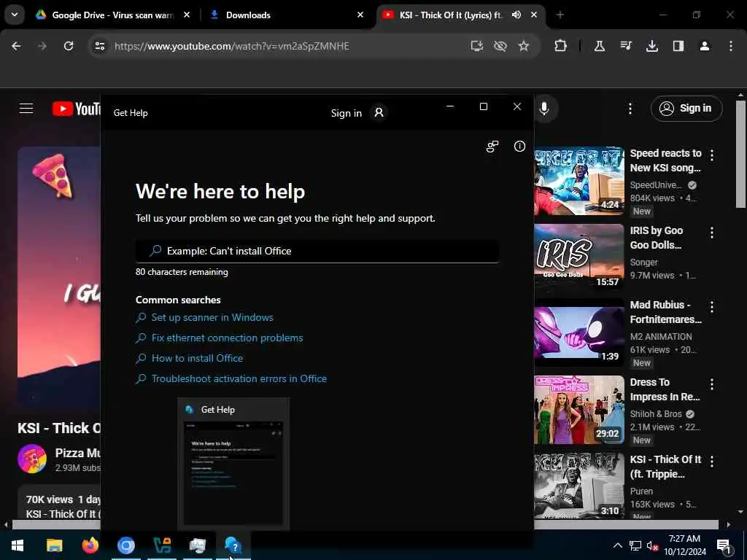Open Mad Rubius Fortnitemares video thumbnail

click(x=578, y=332)
